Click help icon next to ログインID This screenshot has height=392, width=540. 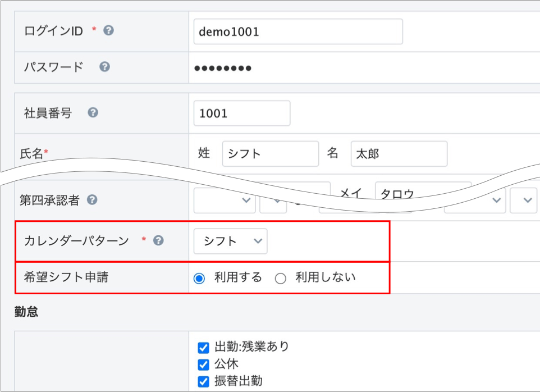click(109, 31)
